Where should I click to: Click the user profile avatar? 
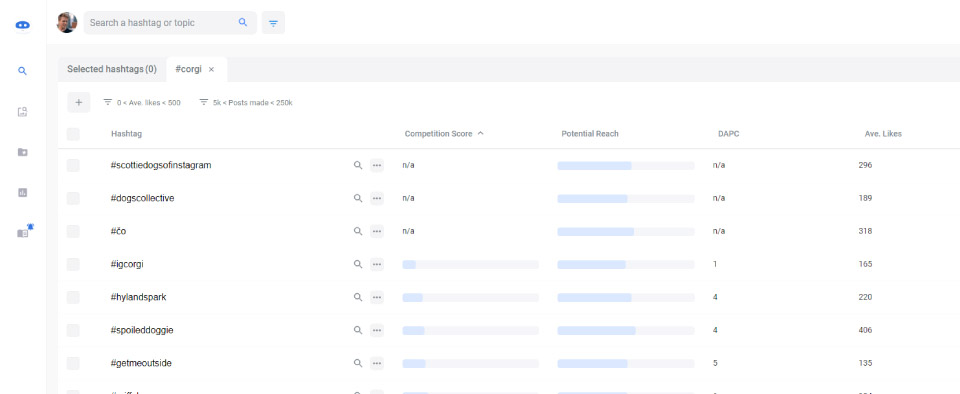[x=67, y=23]
